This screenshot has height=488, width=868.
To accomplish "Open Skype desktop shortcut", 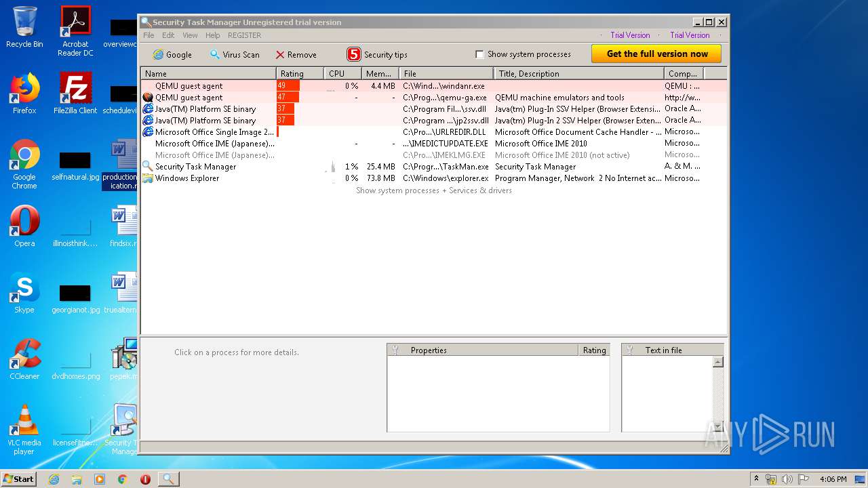I will pyautogui.click(x=24, y=293).
